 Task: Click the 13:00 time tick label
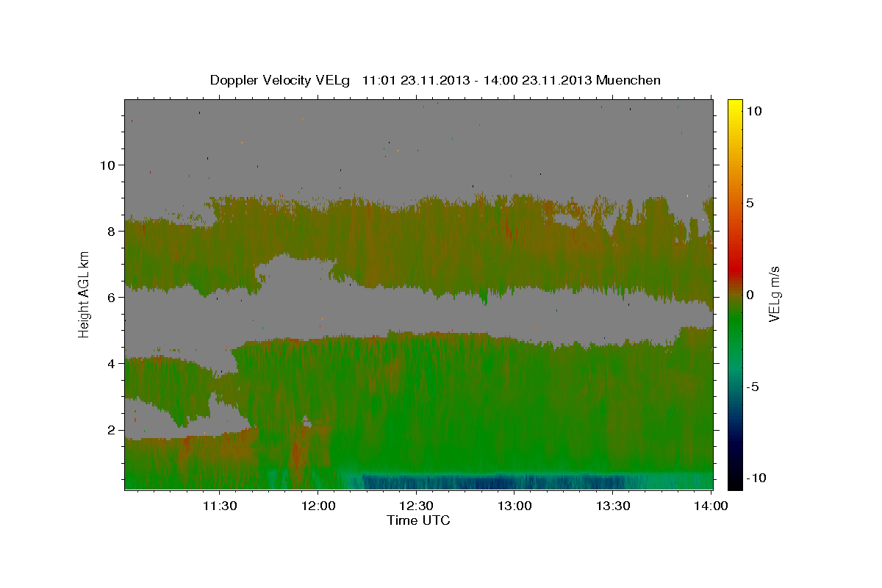pyautogui.click(x=514, y=506)
